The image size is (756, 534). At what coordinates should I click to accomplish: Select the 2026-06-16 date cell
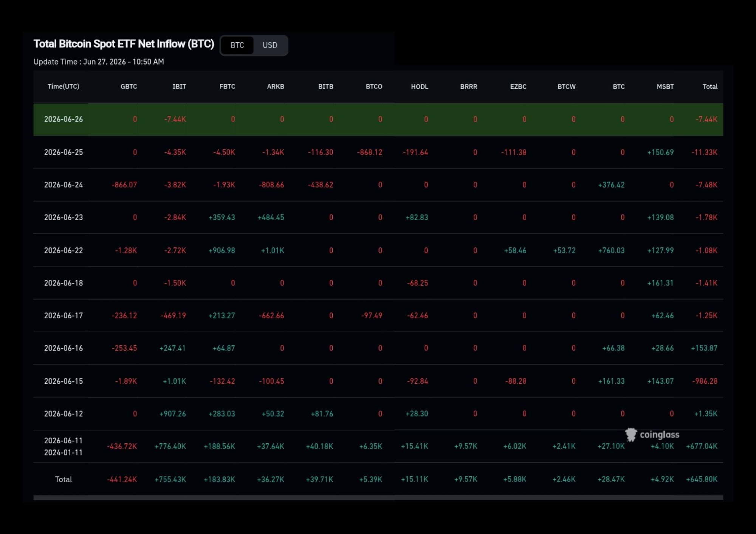click(64, 348)
